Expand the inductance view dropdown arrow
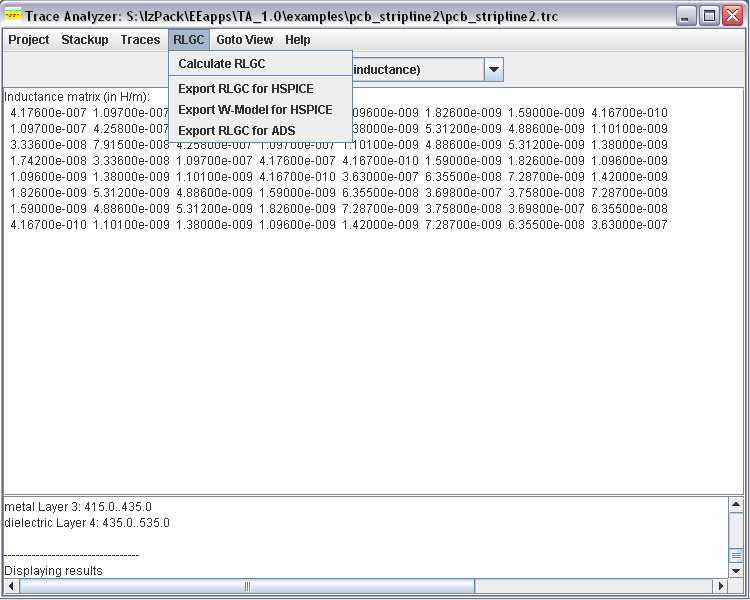Viewport: 750px width, 600px height. (x=494, y=70)
